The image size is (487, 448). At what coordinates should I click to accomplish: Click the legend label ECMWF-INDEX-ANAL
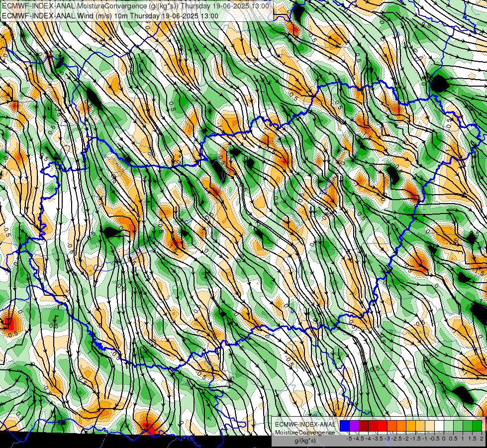305,425
